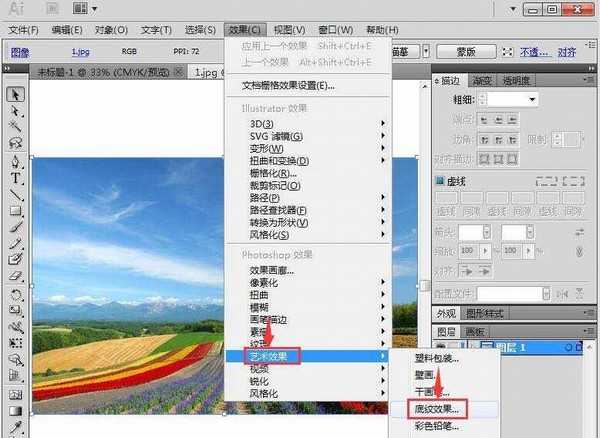The width and height of the screenshot is (600, 438).
Task: Switch to the 透明度 panel tab
Action: (517, 80)
